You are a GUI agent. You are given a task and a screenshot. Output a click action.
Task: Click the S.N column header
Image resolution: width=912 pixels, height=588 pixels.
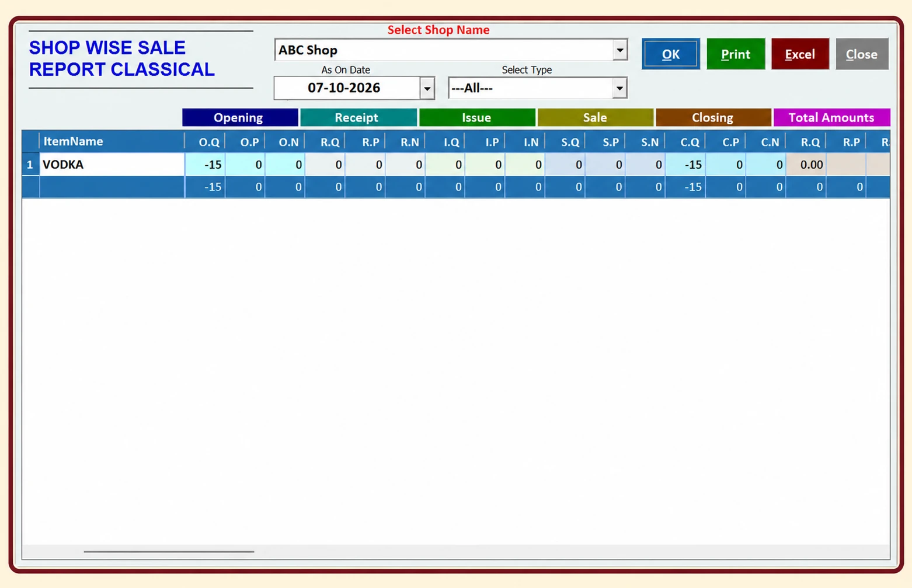645,142
